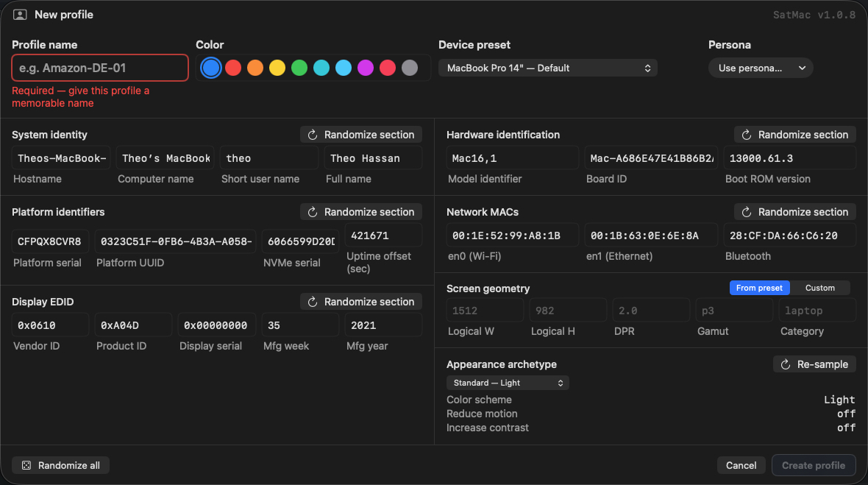Click the Reduce motion row's off value
The width and height of the screenshot is (868, 485).
pyautogui.click(x=847, y=414)
